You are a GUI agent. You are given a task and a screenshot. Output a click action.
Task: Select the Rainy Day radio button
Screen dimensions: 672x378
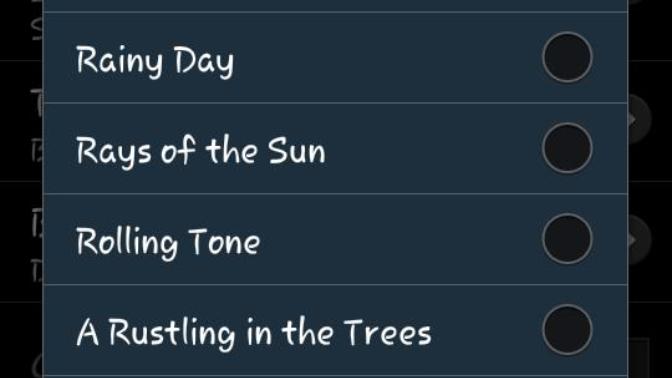(567, 57)
